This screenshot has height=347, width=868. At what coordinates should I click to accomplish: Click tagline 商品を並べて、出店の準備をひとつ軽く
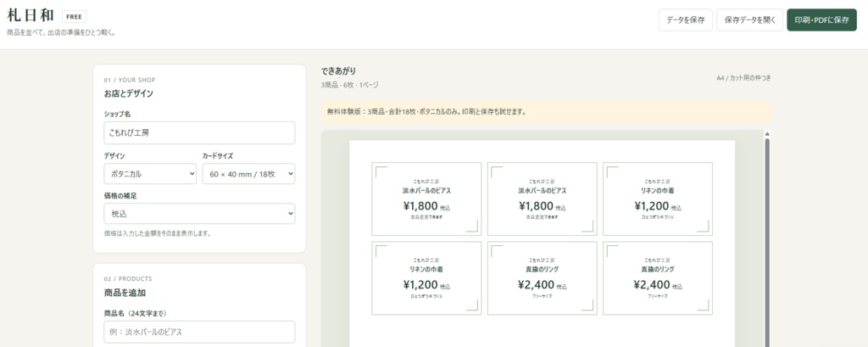61,33
